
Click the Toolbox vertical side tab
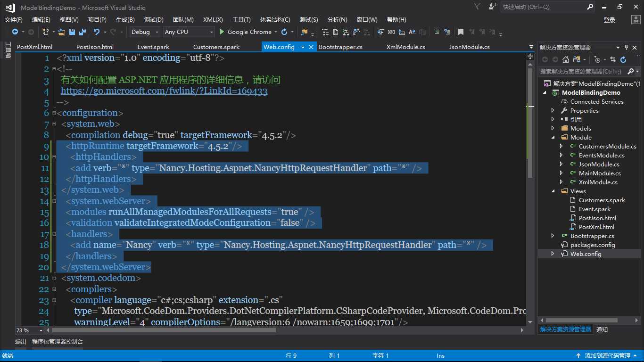click(8, 50)
